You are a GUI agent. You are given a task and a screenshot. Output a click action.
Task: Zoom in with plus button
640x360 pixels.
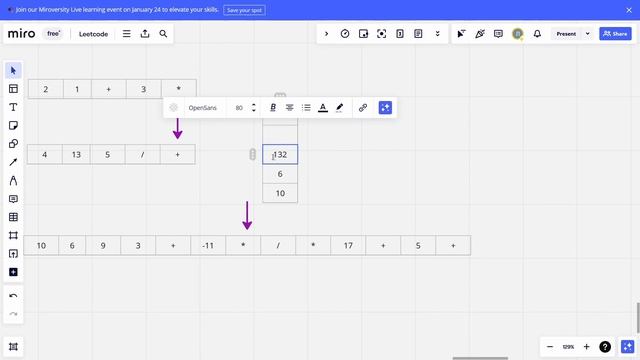tap(587, 347)
